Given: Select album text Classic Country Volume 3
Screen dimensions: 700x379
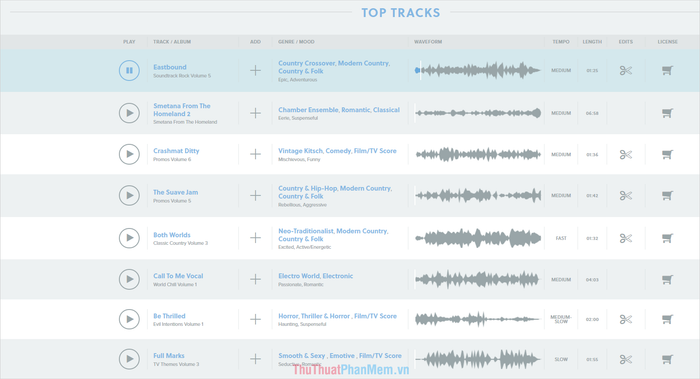Looking at the screenshot, I should pyautogui.click(x=180, y=243).
